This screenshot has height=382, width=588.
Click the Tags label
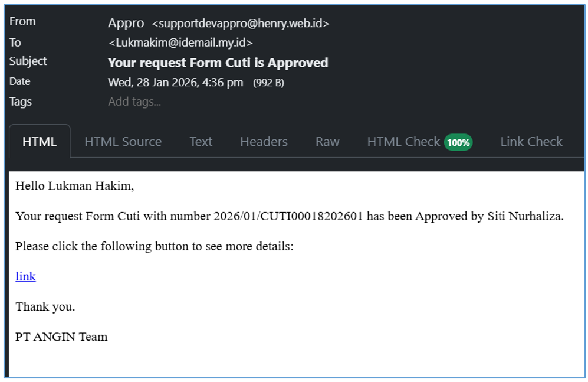click(x=21, y=102)
